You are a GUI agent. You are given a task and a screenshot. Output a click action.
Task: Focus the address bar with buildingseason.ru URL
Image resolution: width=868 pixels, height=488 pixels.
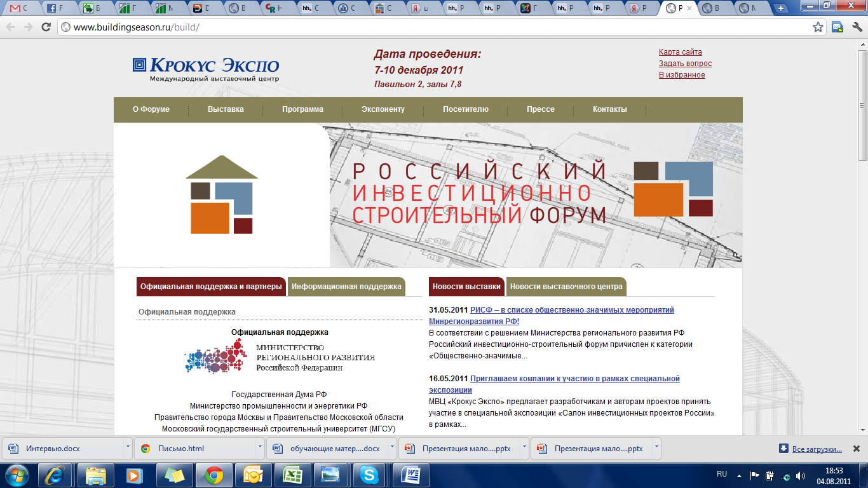click(x=436, y=27)
